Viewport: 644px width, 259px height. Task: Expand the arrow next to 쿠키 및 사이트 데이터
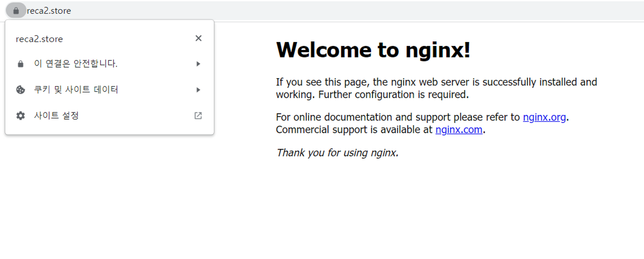[198, 90]
